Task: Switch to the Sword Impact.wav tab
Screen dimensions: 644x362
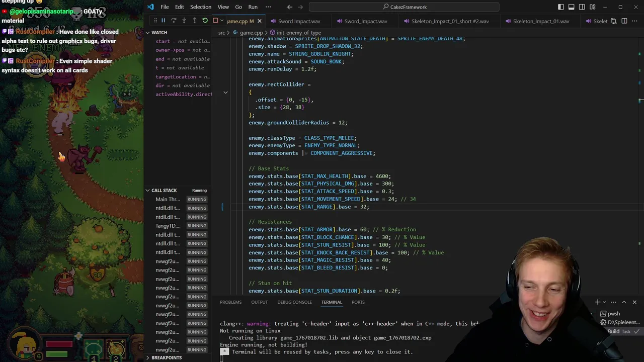Action: pyautogui.click(x=299, y=21)
